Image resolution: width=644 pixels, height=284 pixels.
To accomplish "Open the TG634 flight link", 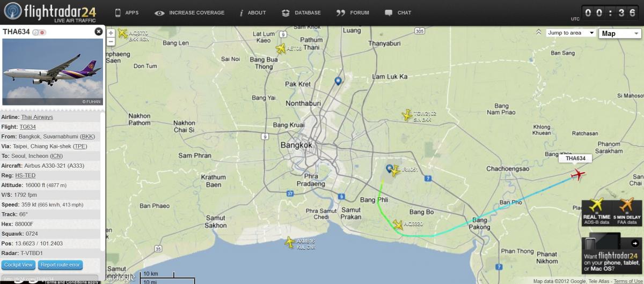I will point(28,127).
